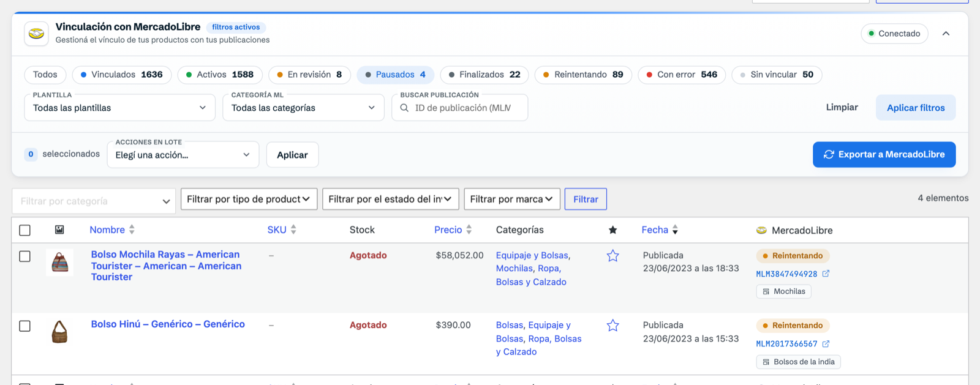Click the image column header icon
This screenshot has width=980, height=385.
pos(59,230)
